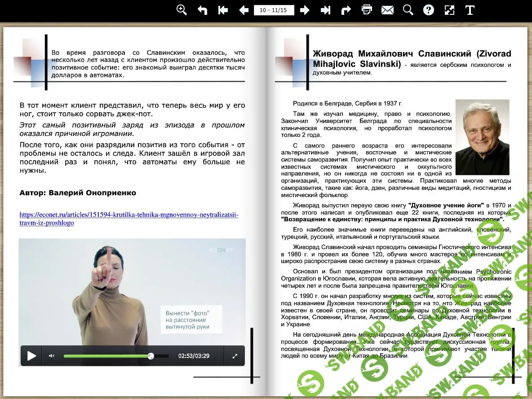532x399 pixels.
Task: Jump to the first page
Action: (223, 9)
